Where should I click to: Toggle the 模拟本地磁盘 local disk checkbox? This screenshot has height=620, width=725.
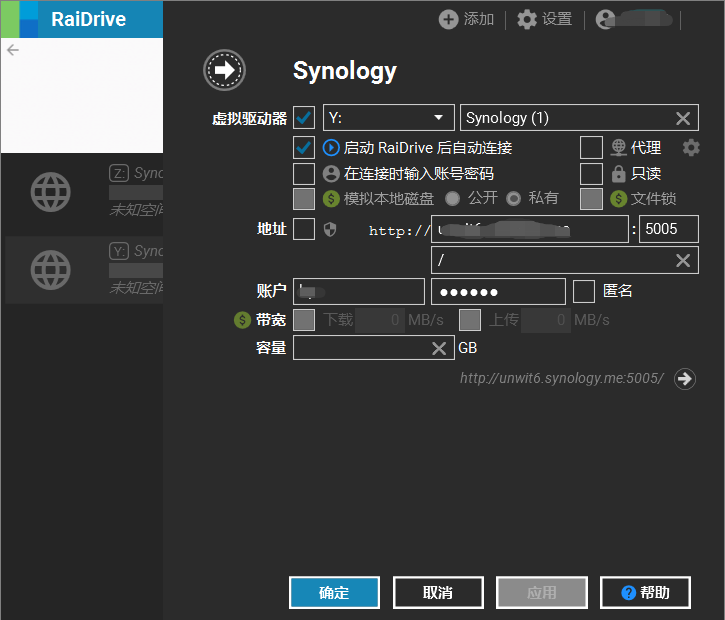click(x=304, y=199)
